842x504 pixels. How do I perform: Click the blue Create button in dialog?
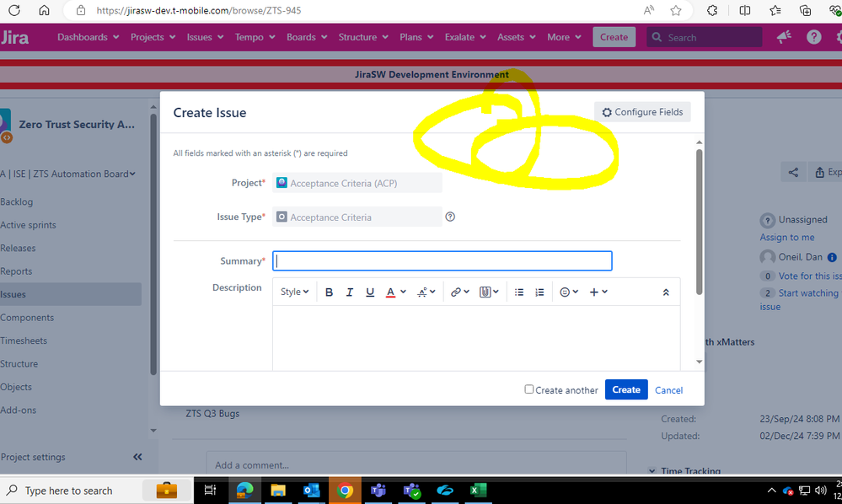626,389
